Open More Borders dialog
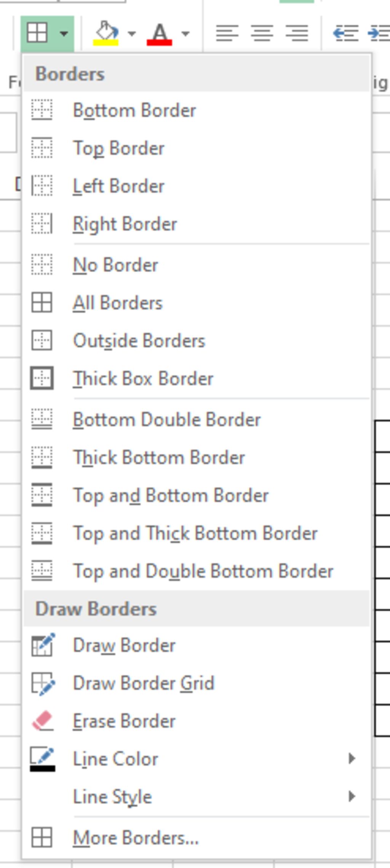This screenshot has width=390, height=868. click(x=136, y=838)
